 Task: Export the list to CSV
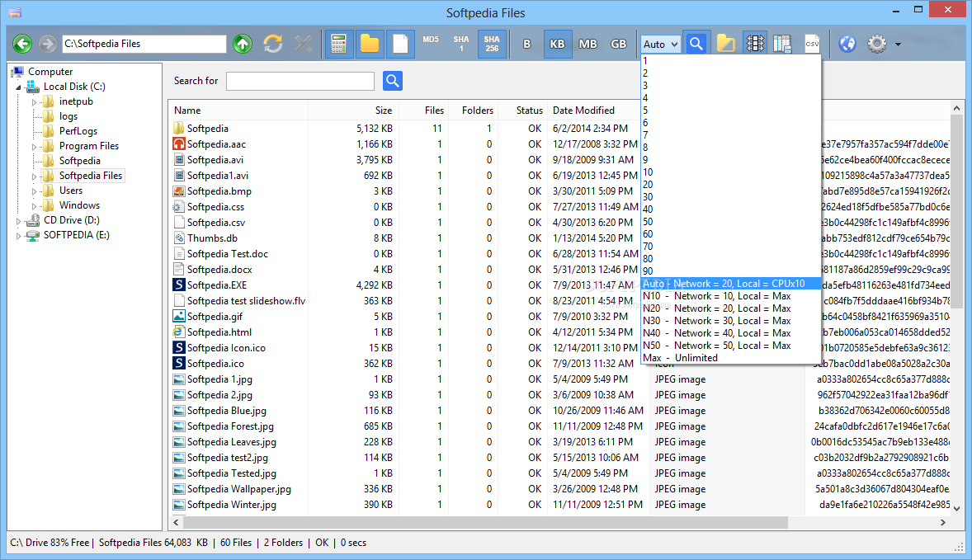coord(812,44)
